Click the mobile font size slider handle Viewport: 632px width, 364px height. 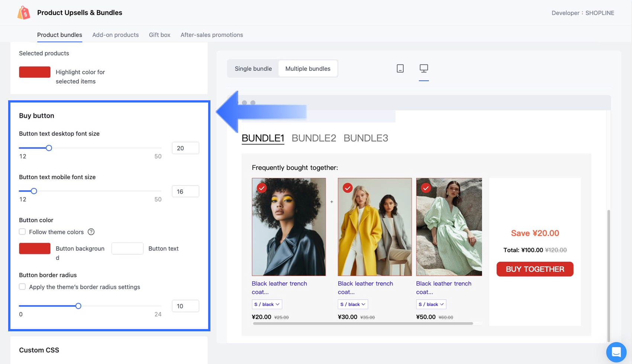(34, 191)
